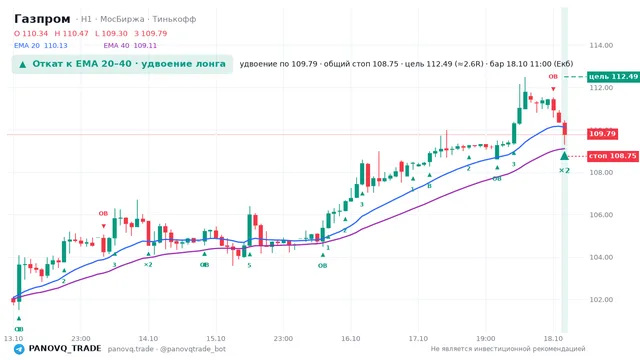This screenshot has width=640, height=360.
Task: Click the PANOVQ_TRADE channel name
Action: (x=65, y=349)
